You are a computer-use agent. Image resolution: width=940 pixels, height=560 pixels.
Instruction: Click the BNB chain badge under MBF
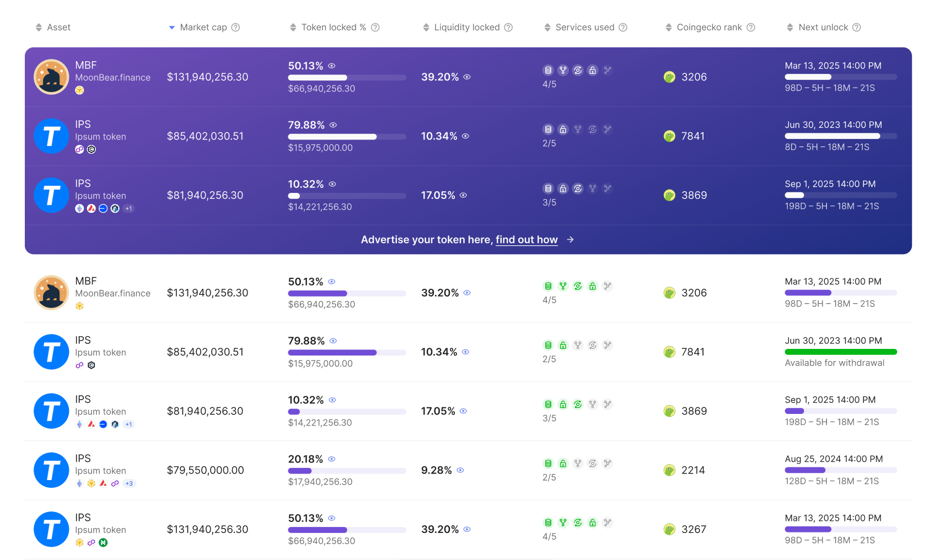[x=79, y=306]
